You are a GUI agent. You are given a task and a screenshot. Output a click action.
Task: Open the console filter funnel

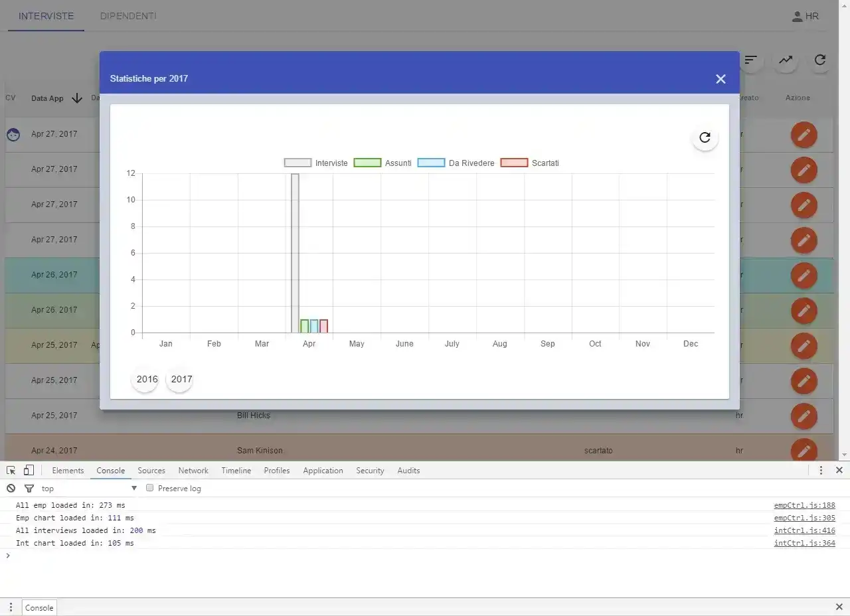[x=29, y=488]
